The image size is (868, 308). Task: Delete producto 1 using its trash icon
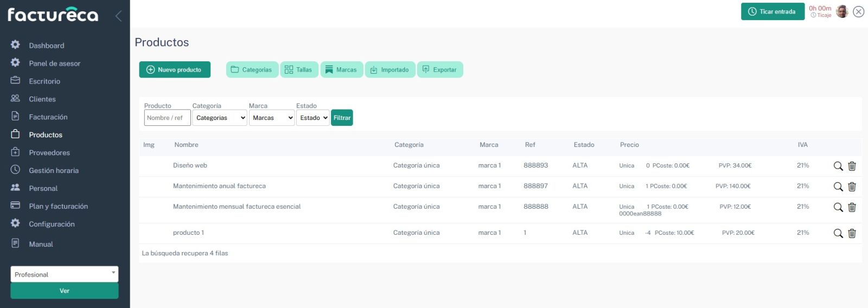852,233
